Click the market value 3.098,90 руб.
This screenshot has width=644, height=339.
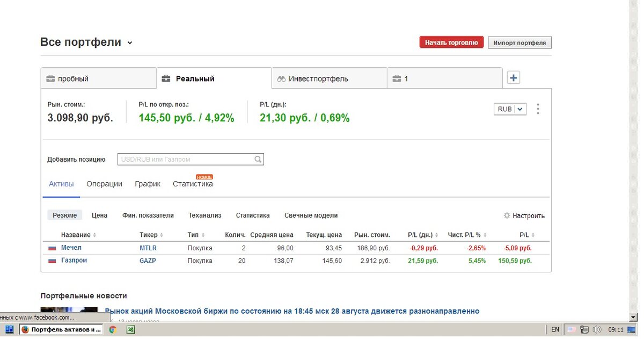point(80,118)
